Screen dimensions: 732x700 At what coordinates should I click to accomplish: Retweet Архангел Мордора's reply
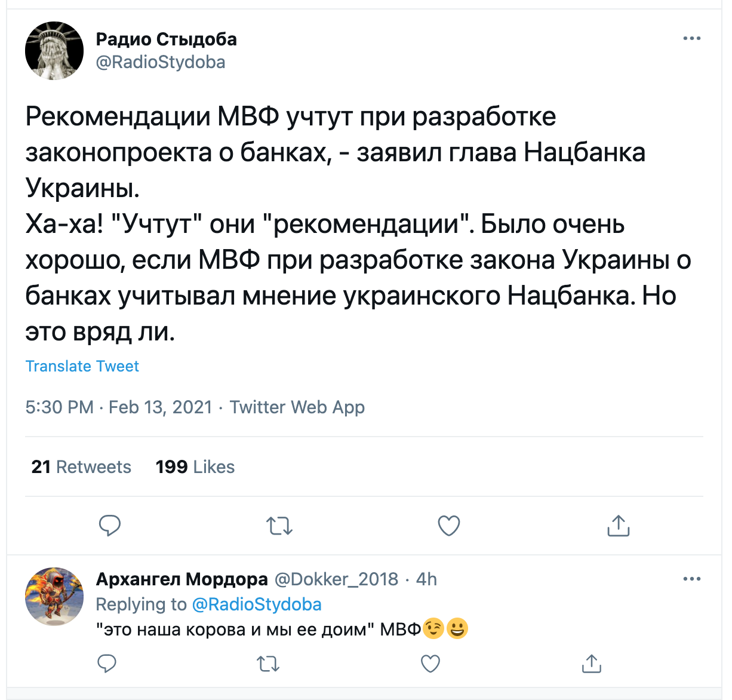point(268,664)
